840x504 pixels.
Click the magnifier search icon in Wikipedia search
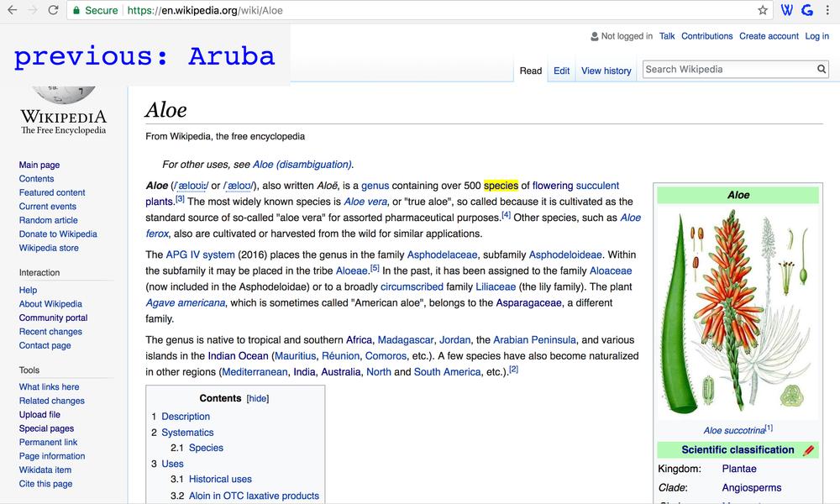(822, 69)
